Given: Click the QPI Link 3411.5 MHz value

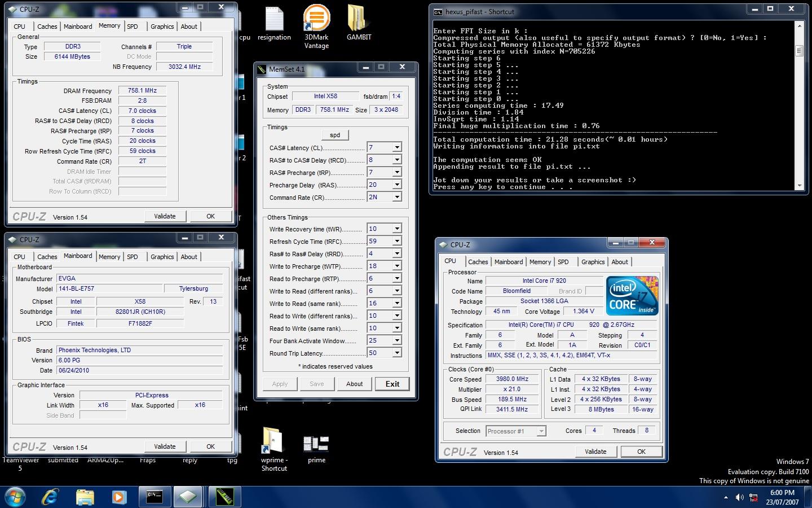Looking at the screenshot, I should 512,409.
